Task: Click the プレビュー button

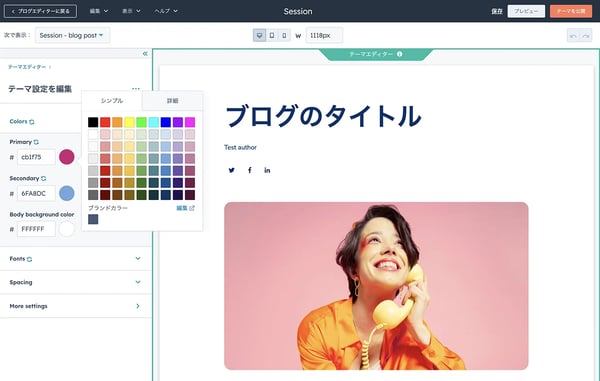Action: tap(526, 11)
